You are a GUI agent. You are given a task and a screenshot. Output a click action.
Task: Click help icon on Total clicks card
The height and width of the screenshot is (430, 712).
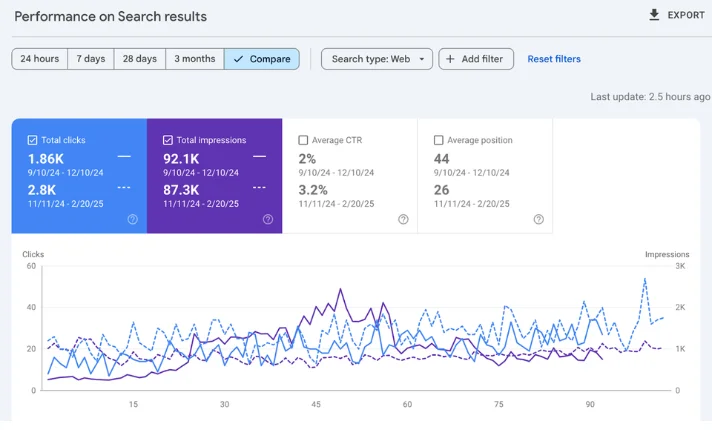coord(132,219)
